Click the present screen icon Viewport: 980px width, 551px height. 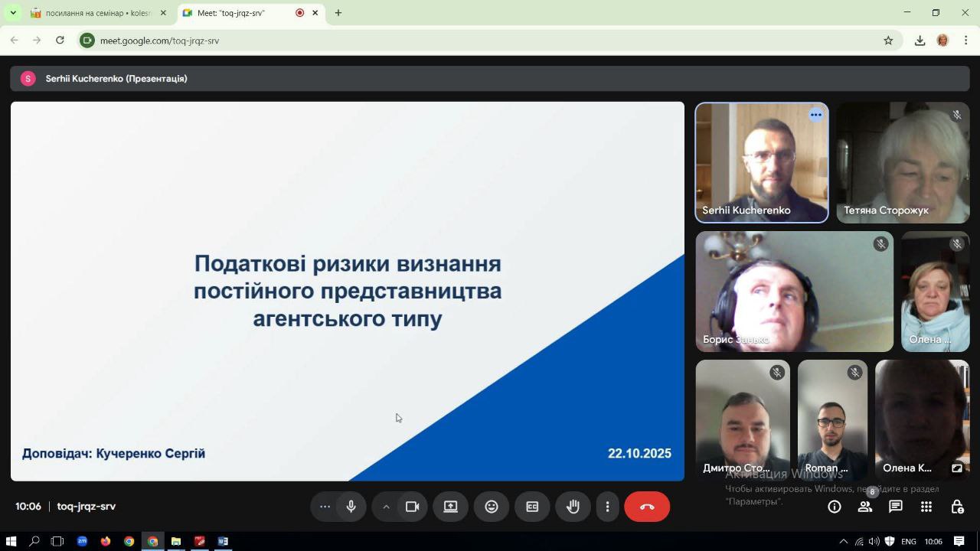451,507
